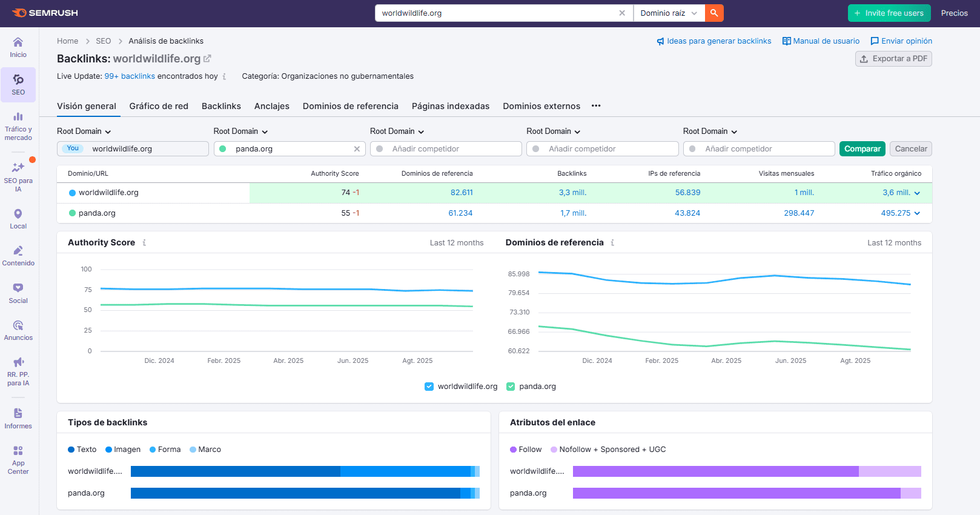The width and height of the screenshot is (980, 515).
Task: Uncheck the worldwildlife.org chart legend checkbox
Action: click(429, 387)
